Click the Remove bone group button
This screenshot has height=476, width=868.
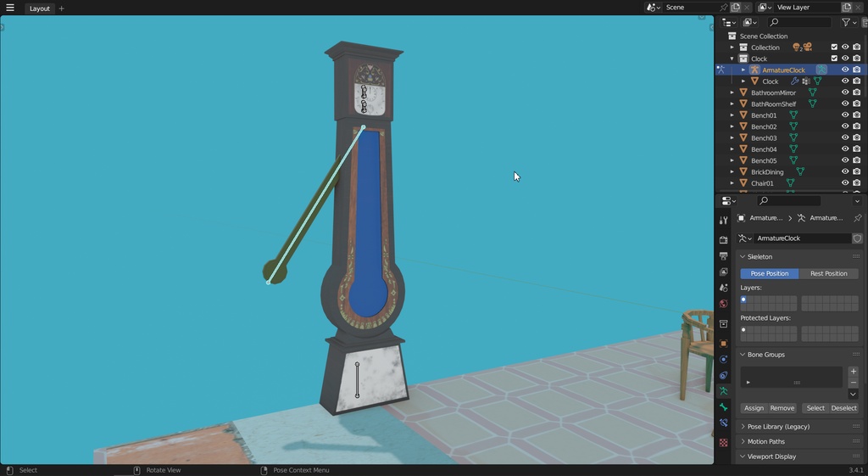pos(782,408)
